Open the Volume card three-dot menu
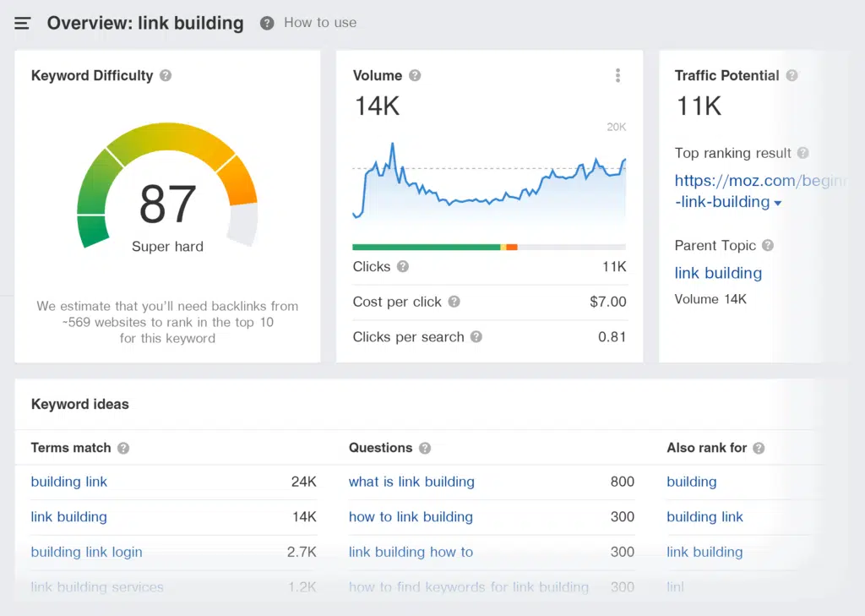This screenshot has width=865, height=616. tap(617, 75)
